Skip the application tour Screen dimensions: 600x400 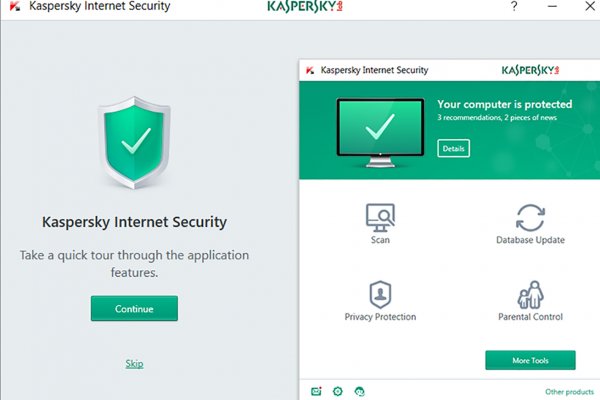134,363
